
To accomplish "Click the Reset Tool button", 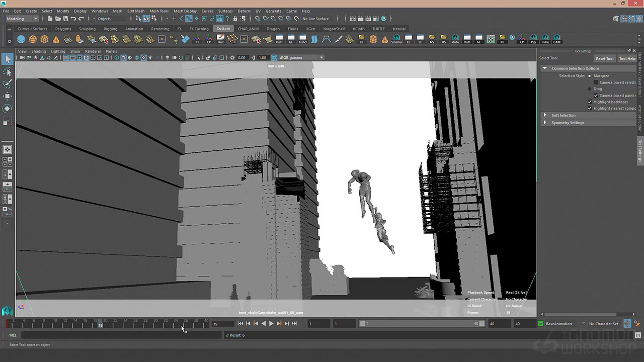I will 604,58.
